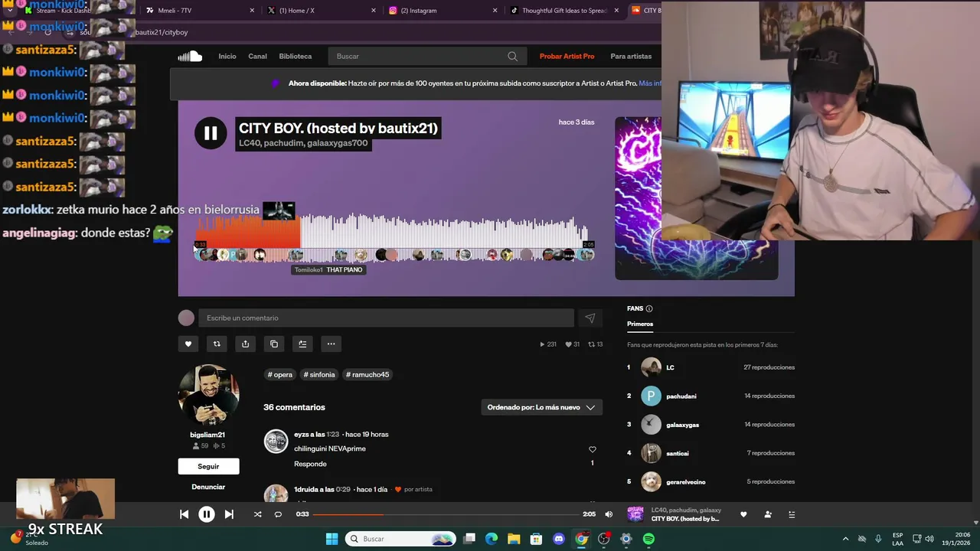980x551 pixels.
Task: Open the three-dots more options menu
Action: tap(331, 344)
